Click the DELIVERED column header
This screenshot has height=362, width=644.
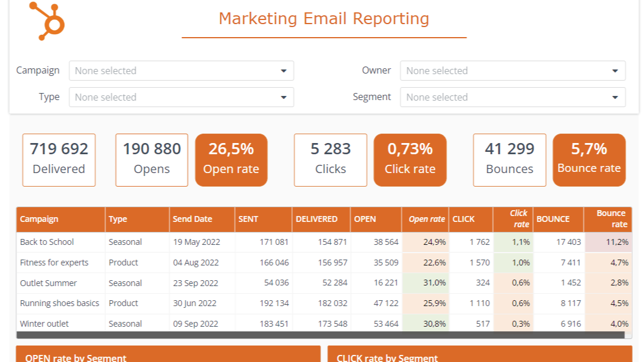[x=316, y=219]
